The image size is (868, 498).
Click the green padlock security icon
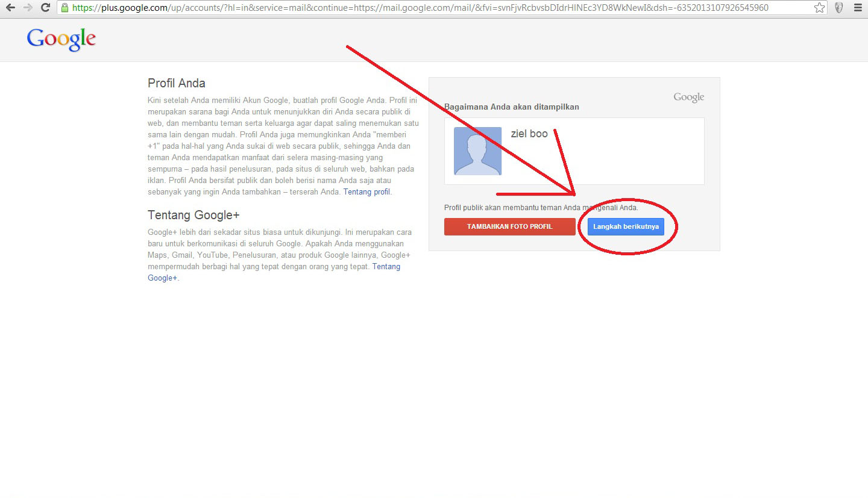(65, 8)
